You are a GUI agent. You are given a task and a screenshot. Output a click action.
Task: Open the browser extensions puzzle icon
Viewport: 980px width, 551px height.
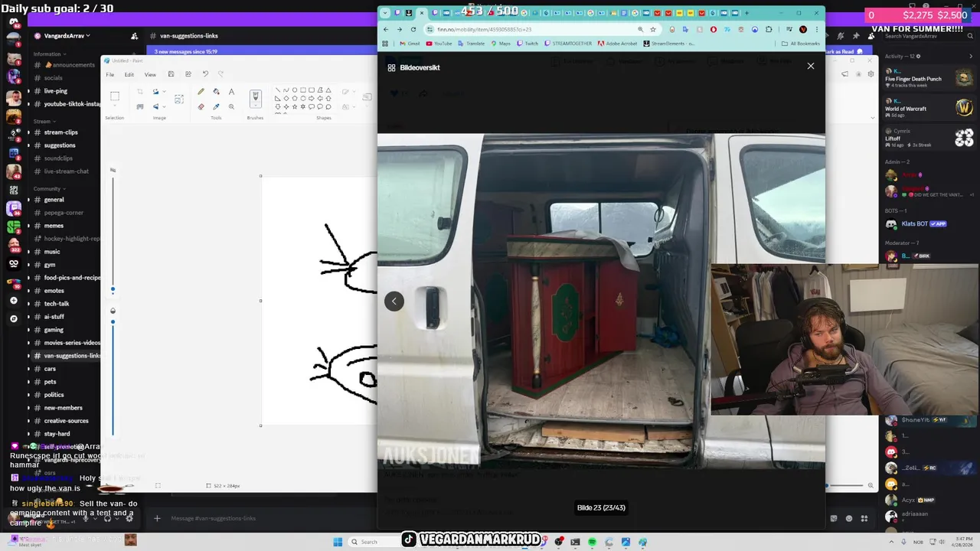[x=769, y=29]
